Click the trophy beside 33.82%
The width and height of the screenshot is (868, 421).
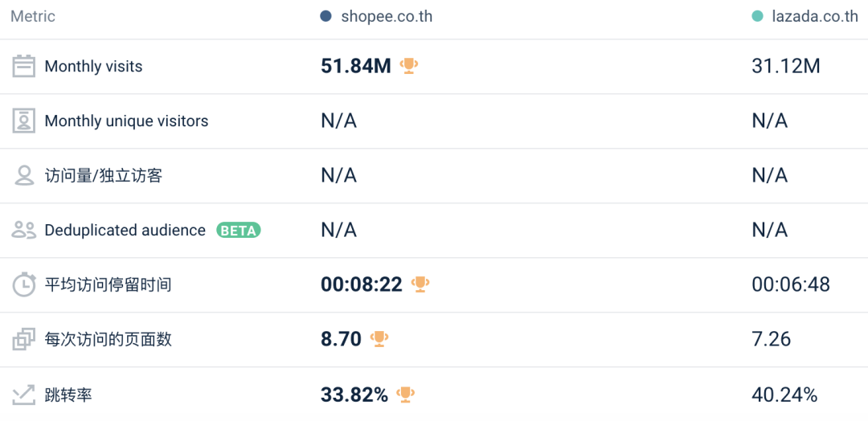(406, 394)
